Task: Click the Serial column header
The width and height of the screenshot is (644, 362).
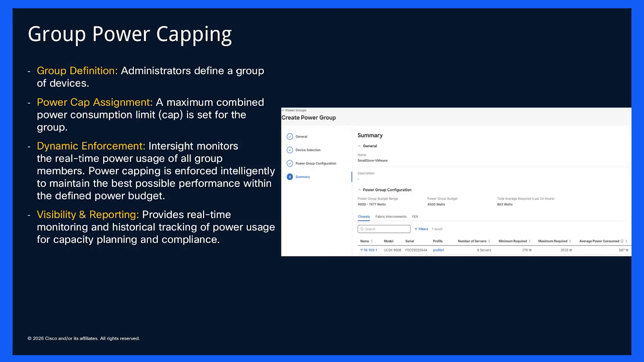Action: pos(410,241)
